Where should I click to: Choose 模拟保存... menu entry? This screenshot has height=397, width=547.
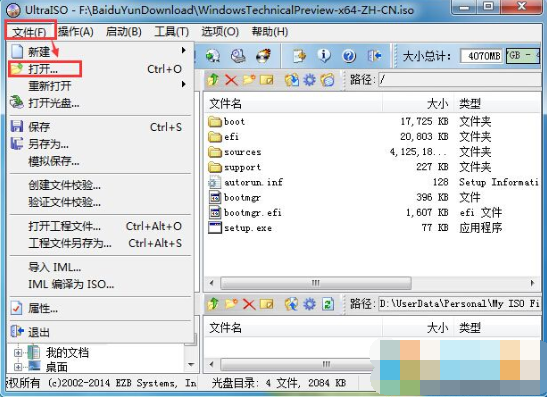(100, 161)
